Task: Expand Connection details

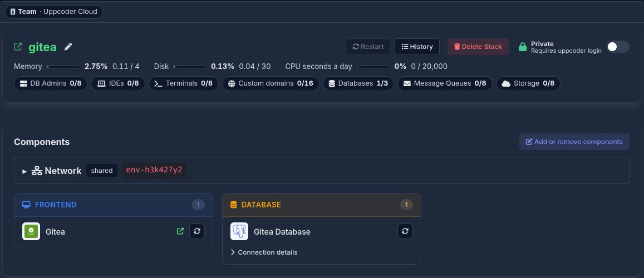Action: tap(264, 252)
